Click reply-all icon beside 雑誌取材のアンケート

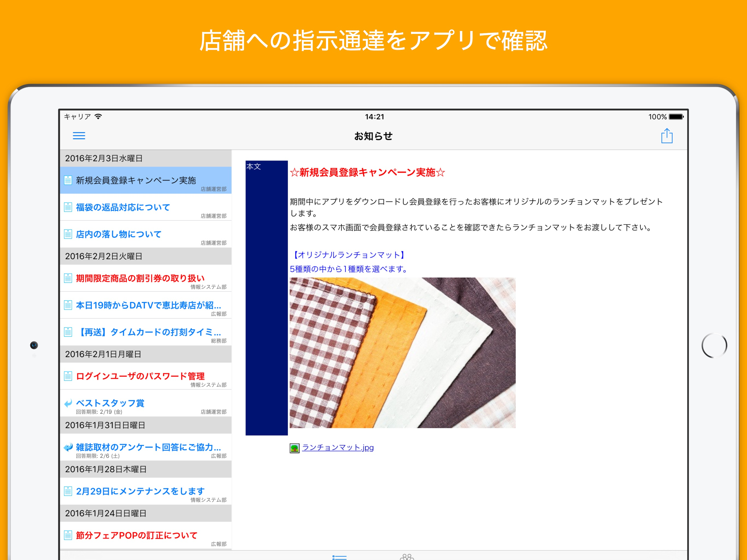(68, 447)
